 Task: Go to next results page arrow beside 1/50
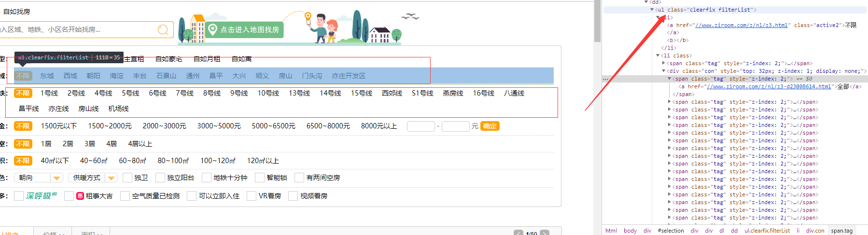[x=545, y=233]
